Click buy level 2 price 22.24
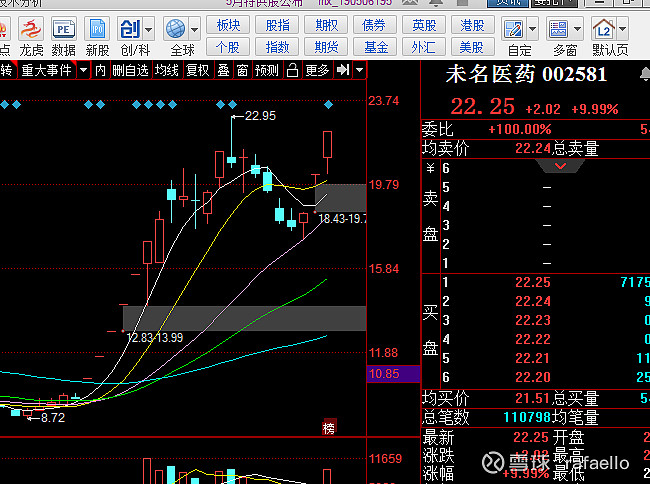Screen dimensions: 650x484 533,301
